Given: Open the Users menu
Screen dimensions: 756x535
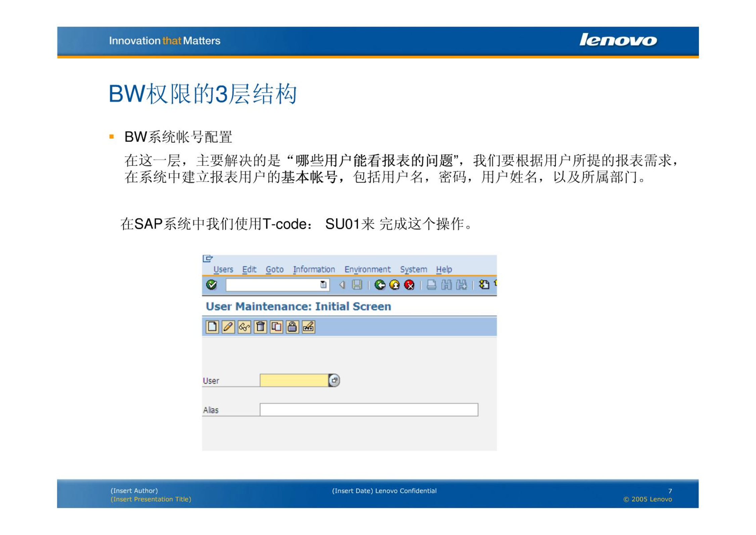Looking at the screenshot, I should point(223,270).
